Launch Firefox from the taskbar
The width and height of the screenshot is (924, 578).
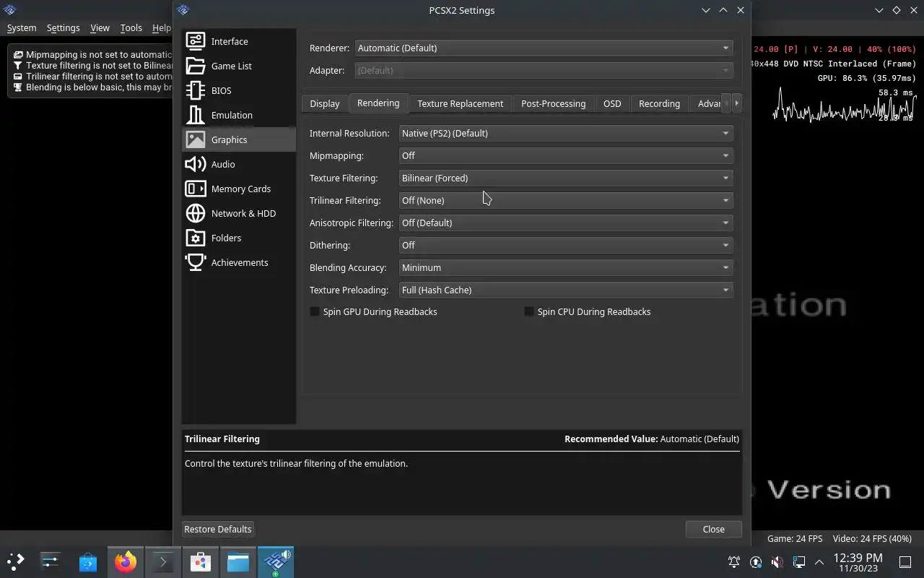click(126, 561)
